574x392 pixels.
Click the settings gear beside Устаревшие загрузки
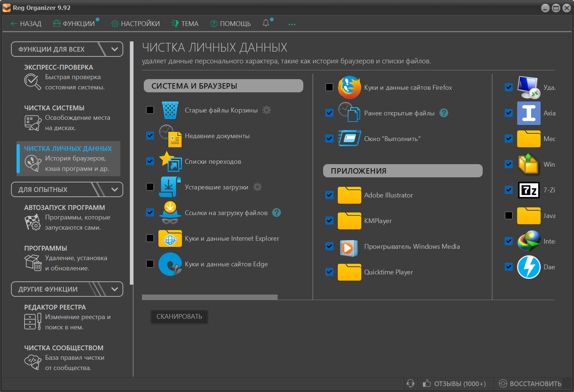pos(257,187)
